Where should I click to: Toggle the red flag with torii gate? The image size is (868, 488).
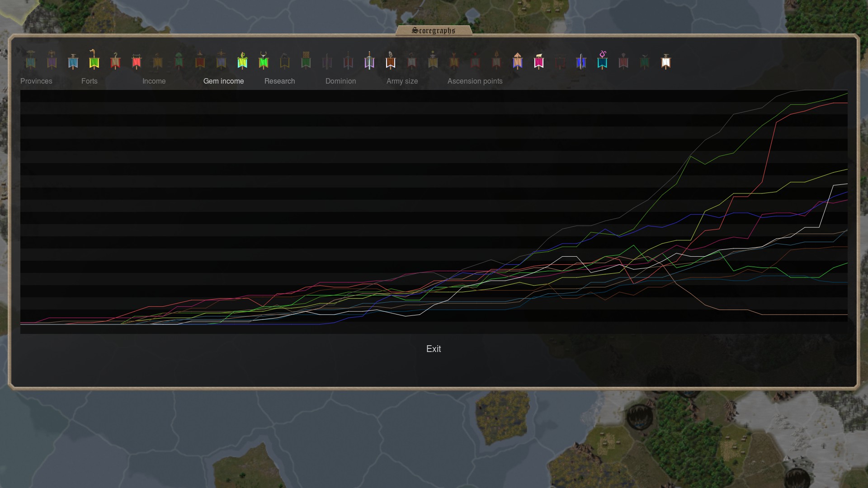(137, 61)
